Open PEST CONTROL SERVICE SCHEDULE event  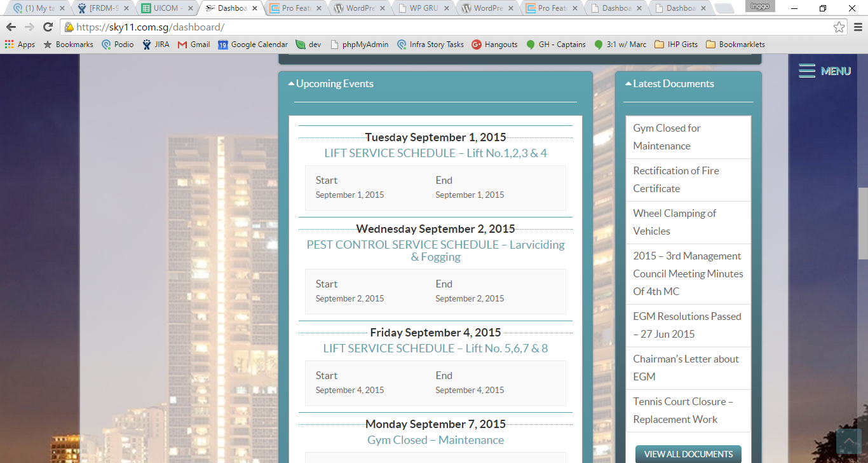(435, 251)
